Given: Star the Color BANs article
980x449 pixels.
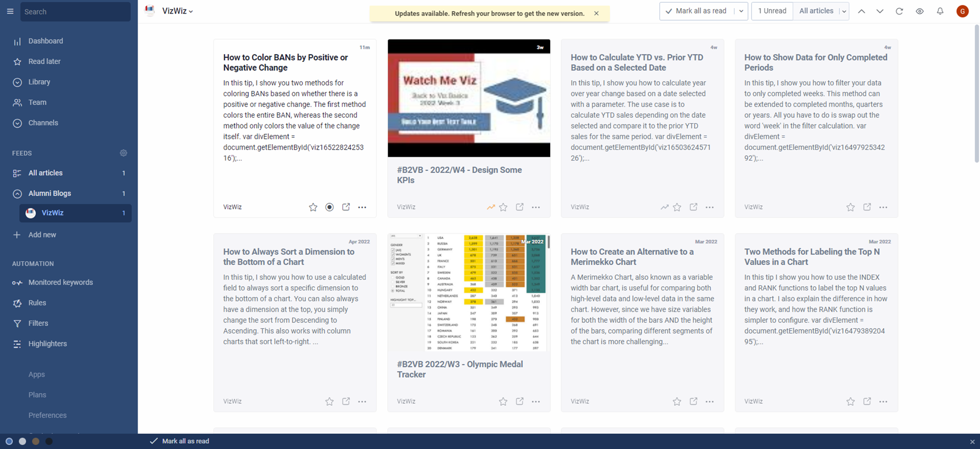Looking at the screenshot, I should tap(313, 207).
